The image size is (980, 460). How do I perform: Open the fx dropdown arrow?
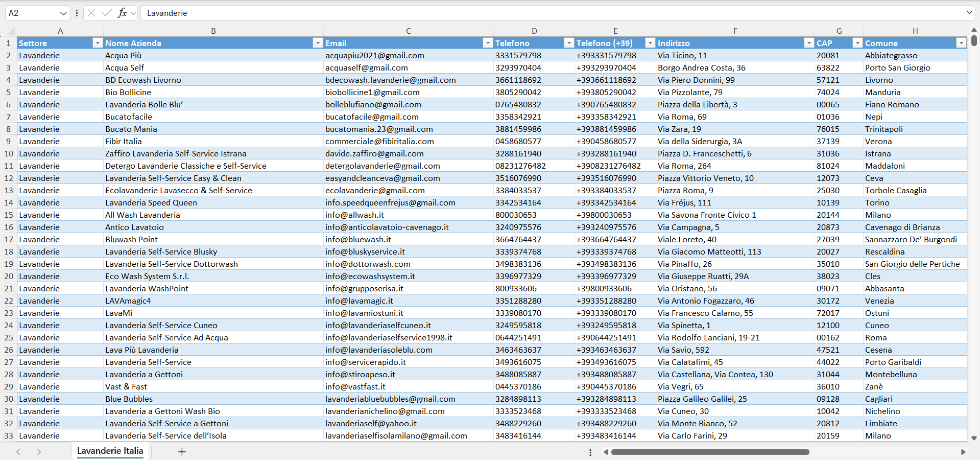click(133, 13)
